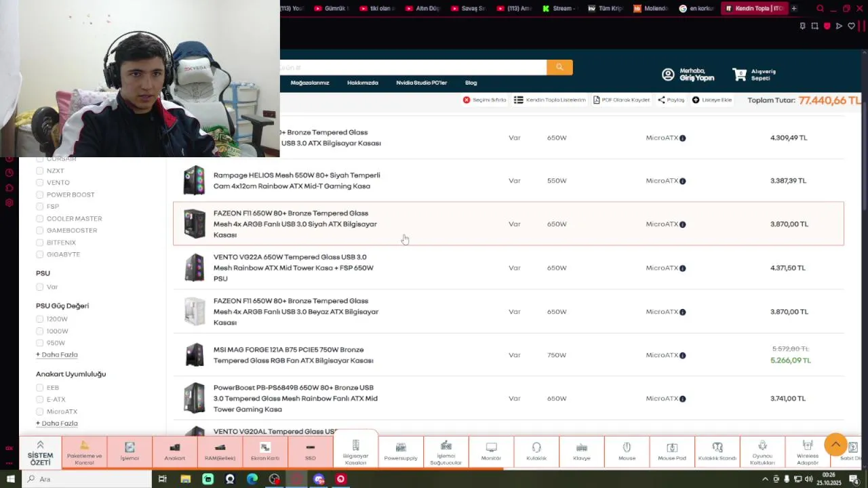
Task: Check the E-ATX motherboard compatibility filter
Action: pos(39,400)
